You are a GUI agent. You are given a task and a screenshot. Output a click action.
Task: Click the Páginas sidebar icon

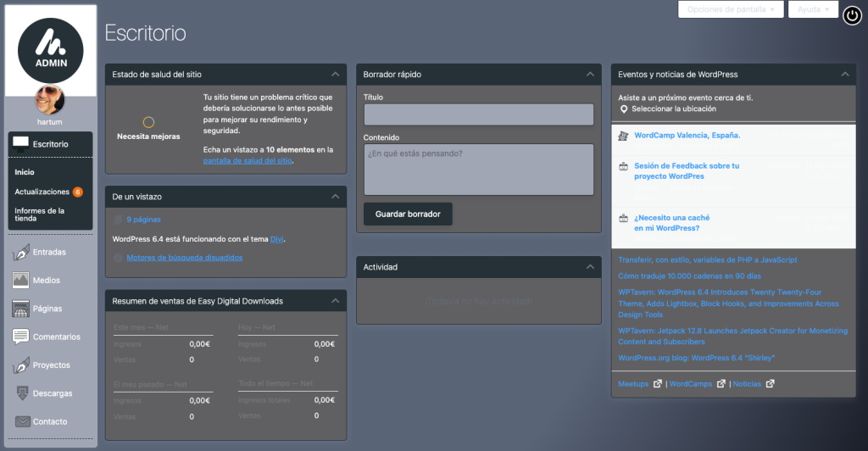[21, 309]
